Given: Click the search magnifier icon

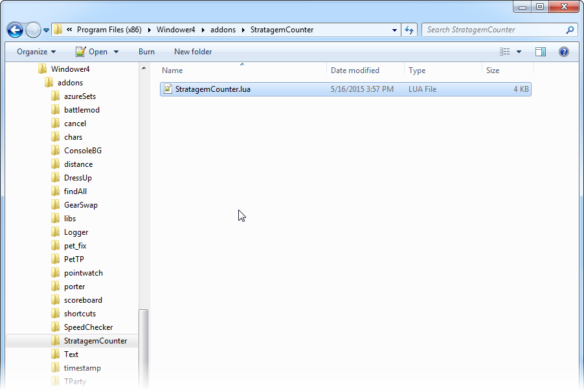Looking at the screenshot, I should click(570, 30).
